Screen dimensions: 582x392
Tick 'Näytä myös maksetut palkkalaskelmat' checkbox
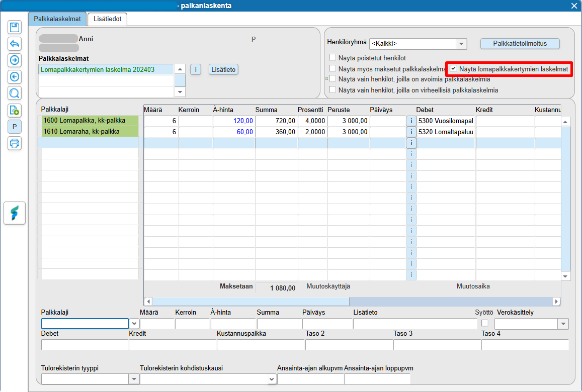click(x=332, y=68)
